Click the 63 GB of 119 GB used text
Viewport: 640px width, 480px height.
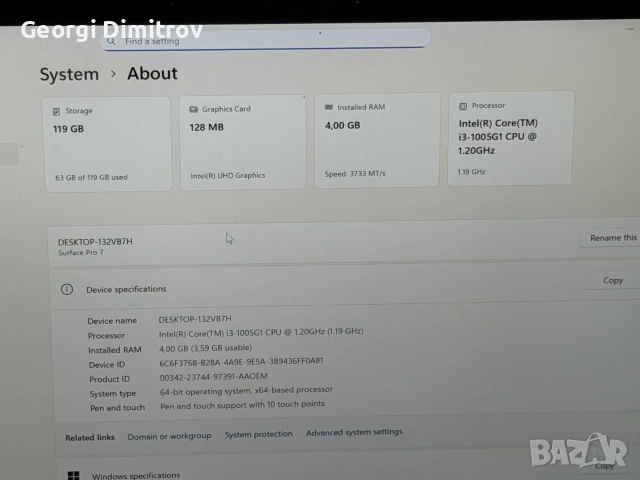pos(91,178)
